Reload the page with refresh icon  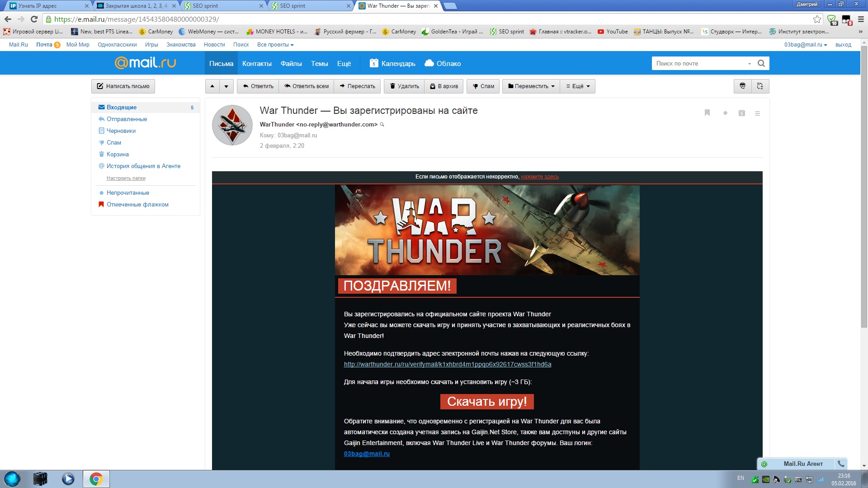point(34,19)
